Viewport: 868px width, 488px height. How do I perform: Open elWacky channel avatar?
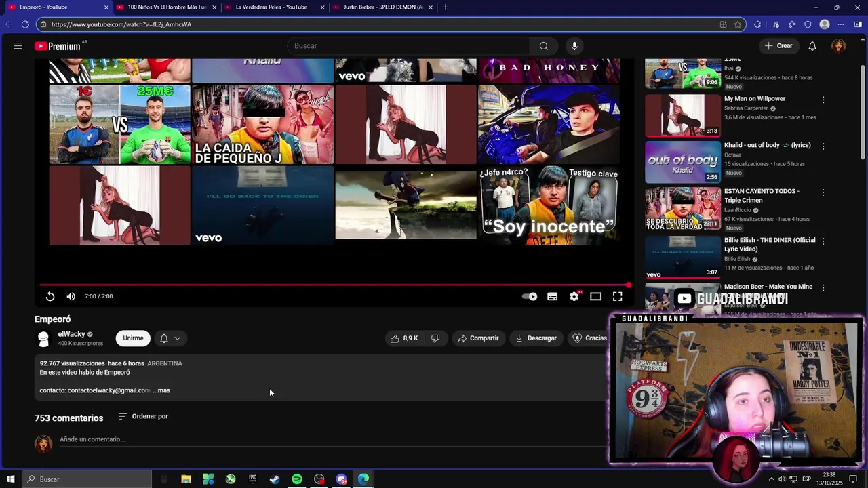43,338
